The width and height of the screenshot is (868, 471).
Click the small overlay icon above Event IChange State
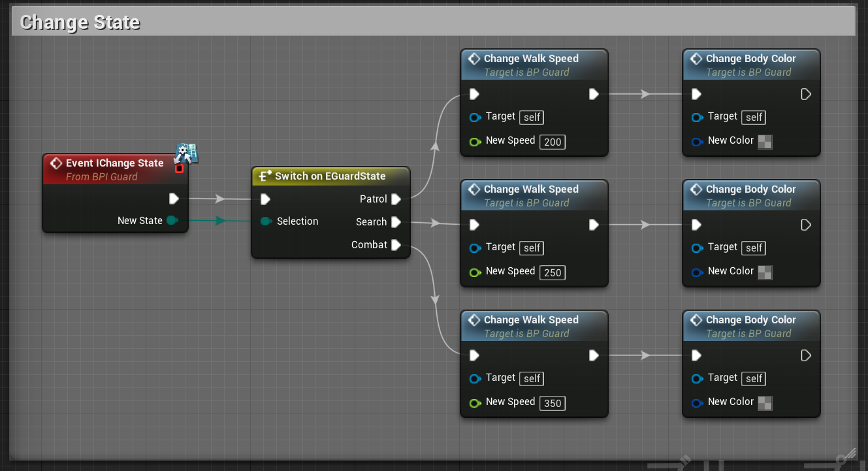pyautogui.click(x=186, y=153)
